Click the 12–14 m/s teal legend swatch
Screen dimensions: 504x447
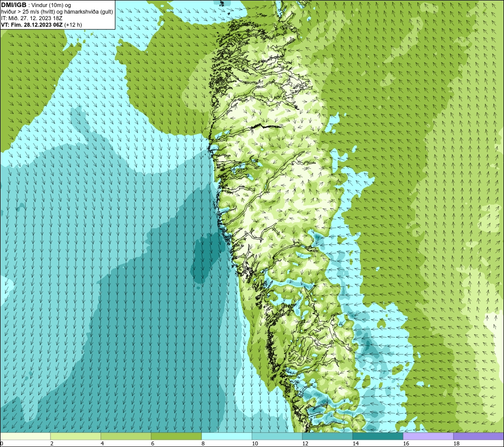tap(327, 436)
